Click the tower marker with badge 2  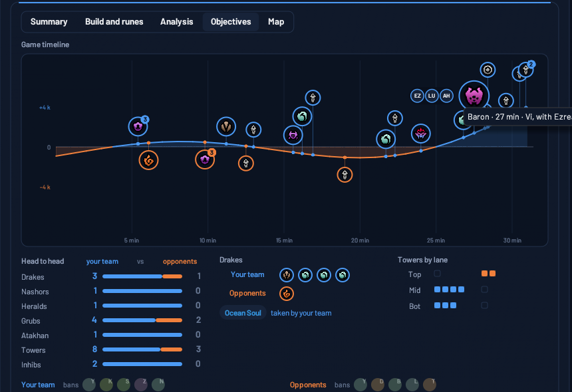(526, 69)
